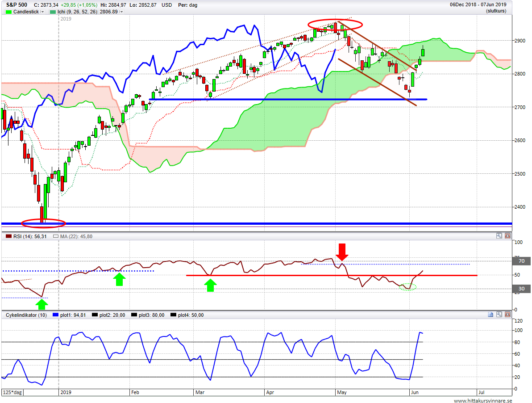Click the green Candlestick color swatch
The image size is (532, 403).
click(x=9, y=12)
